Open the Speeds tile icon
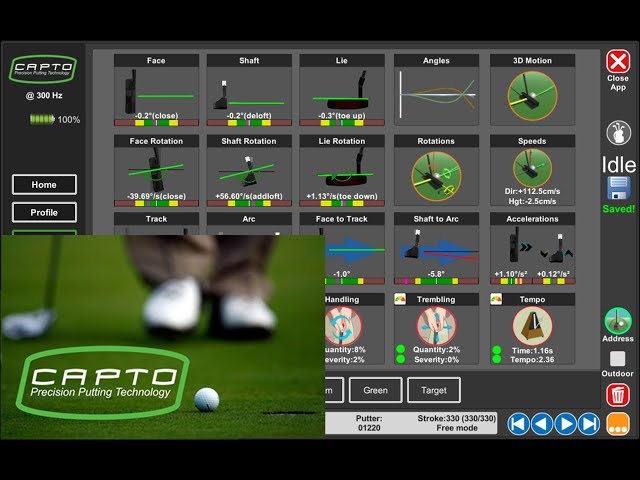Viewport: 640px width, 480px height. click(532, 168)
